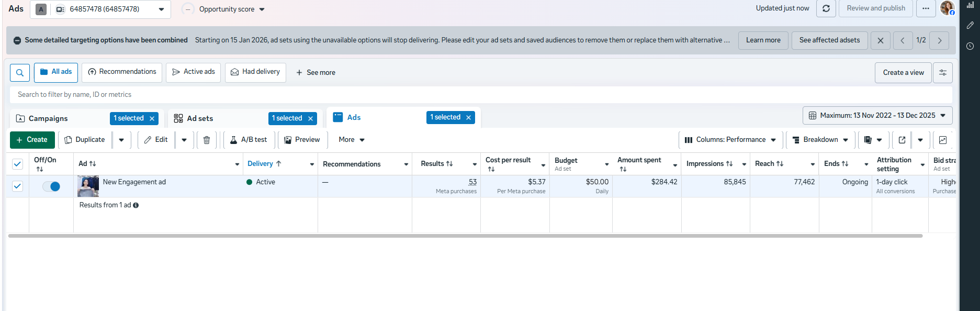Click the green Create button

click(32, 140)
